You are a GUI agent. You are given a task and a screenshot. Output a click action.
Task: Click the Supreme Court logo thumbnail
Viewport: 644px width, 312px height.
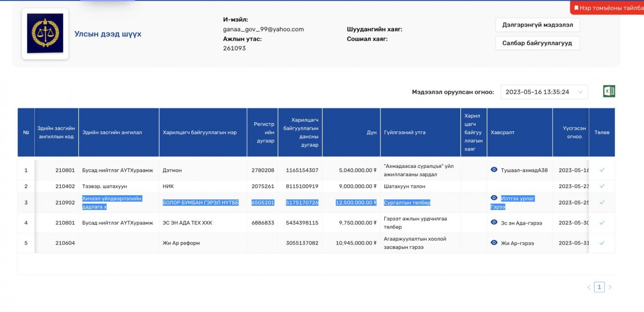[45, 34]
